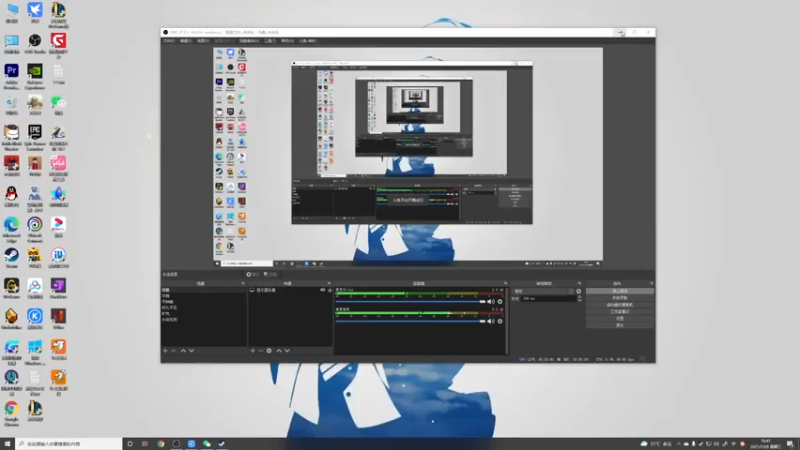
Task: Move the selected scene down
Action: click(191, 351)
